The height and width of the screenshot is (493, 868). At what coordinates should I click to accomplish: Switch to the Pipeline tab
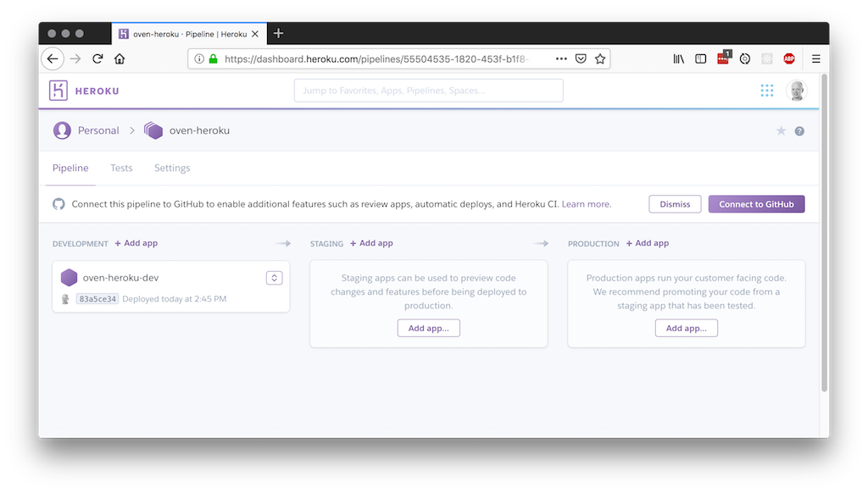click(x=70, y=168)
